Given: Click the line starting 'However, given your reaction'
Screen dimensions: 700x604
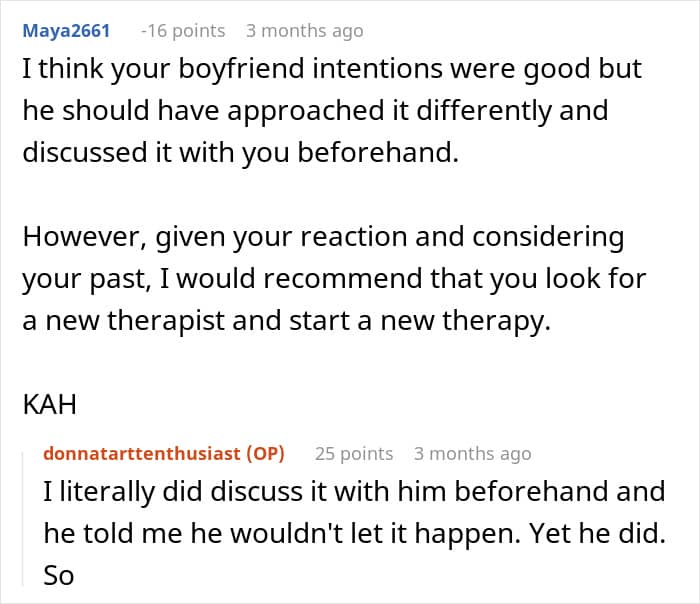Looking at the screenshot, I should 323,237.
